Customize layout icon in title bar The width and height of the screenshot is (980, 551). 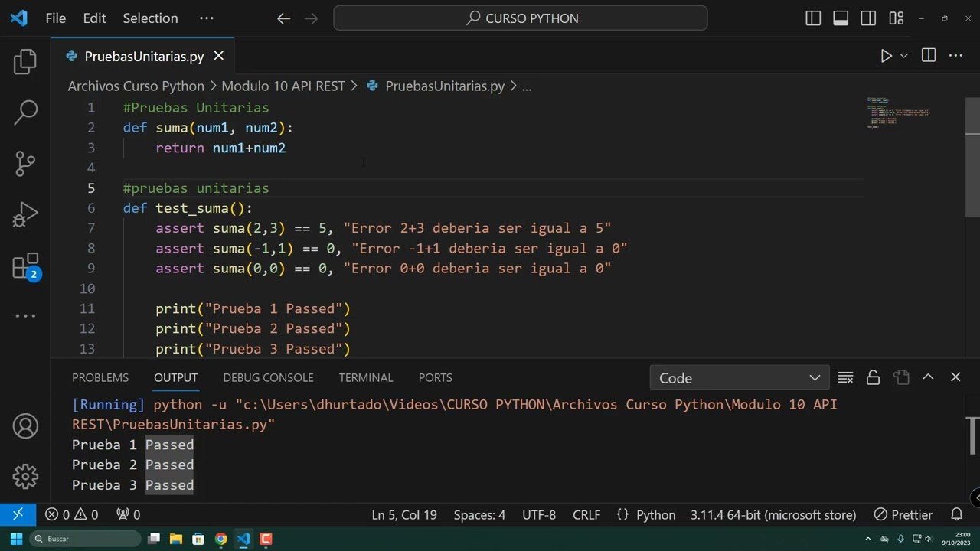[x=897, y=18]
